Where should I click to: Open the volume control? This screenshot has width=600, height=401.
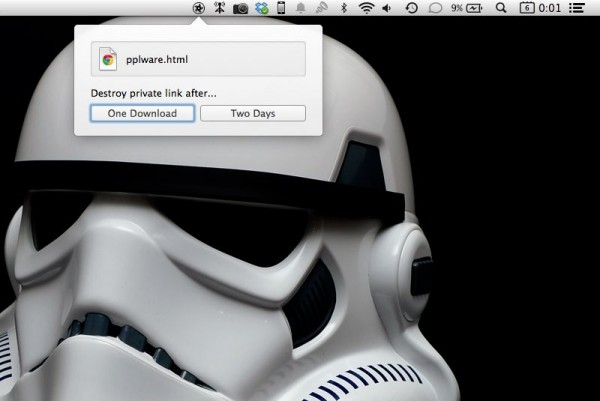tap(387, 8)
